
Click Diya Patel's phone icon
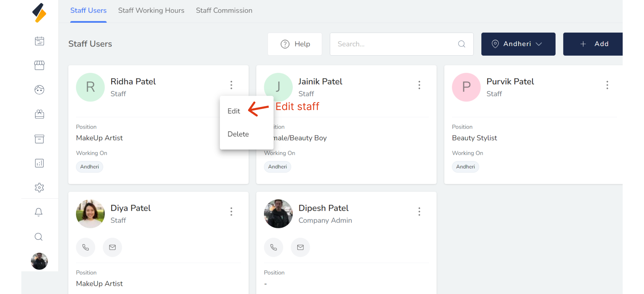coord(86,247)
